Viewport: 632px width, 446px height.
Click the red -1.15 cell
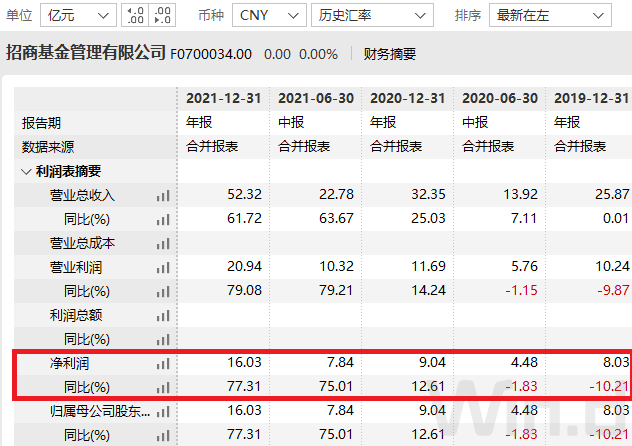(522, 290)
